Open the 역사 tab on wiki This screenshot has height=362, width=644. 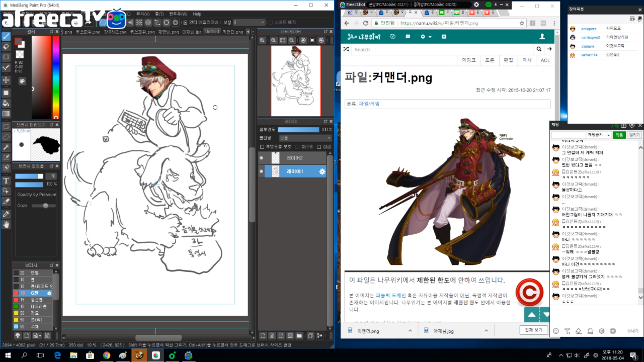point(527,60)
